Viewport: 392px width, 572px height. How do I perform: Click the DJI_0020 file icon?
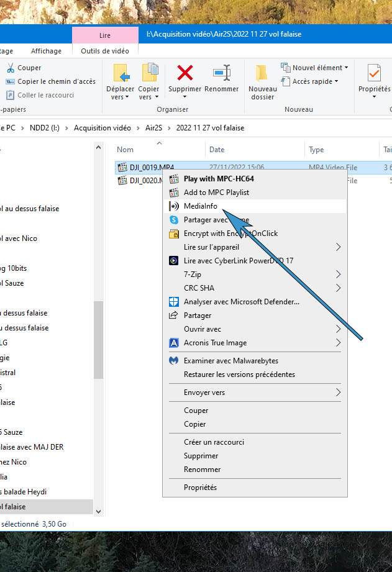pos(122,180)
